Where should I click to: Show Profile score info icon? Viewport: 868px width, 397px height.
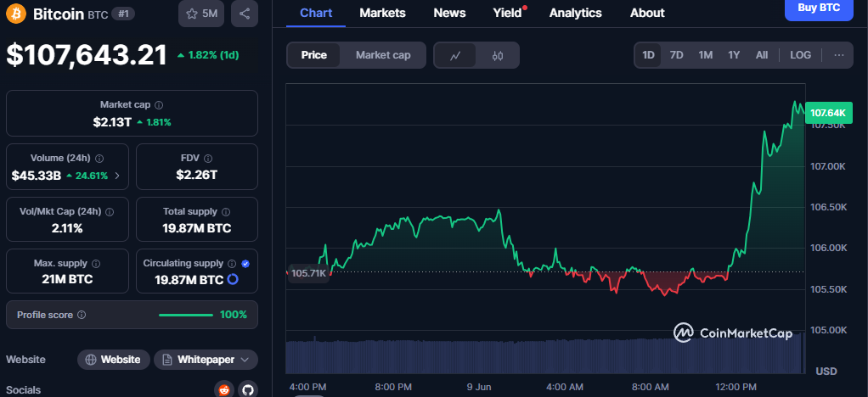click(x=82, y=315)
